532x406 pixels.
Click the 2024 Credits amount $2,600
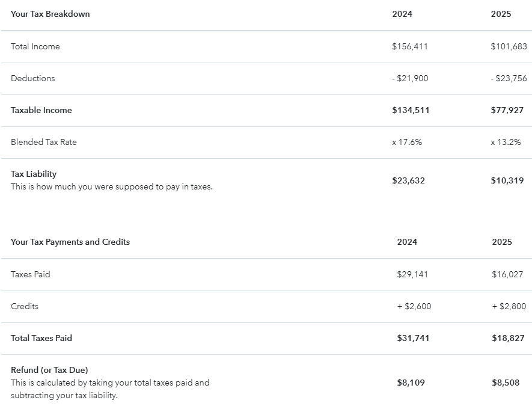point(414,306)
